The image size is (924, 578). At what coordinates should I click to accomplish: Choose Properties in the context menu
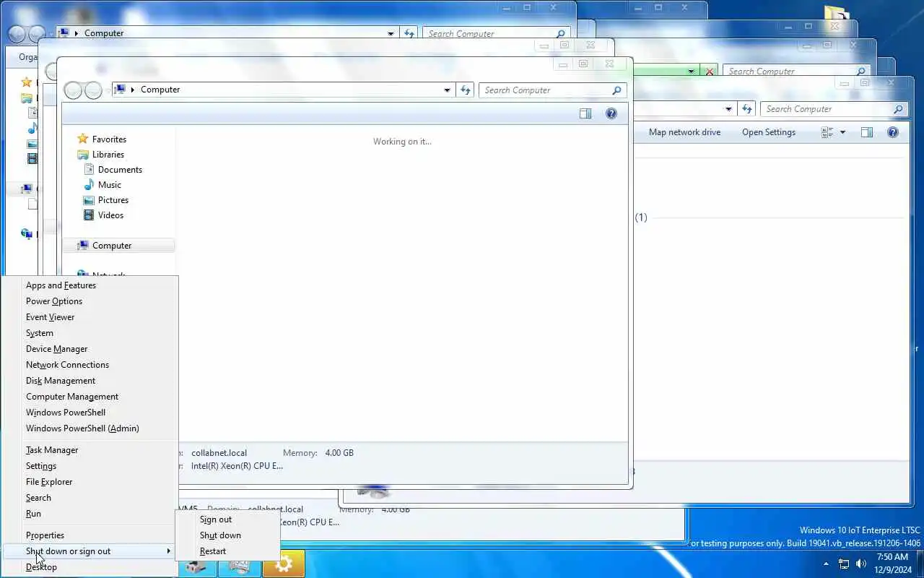(x=90, y=535)
